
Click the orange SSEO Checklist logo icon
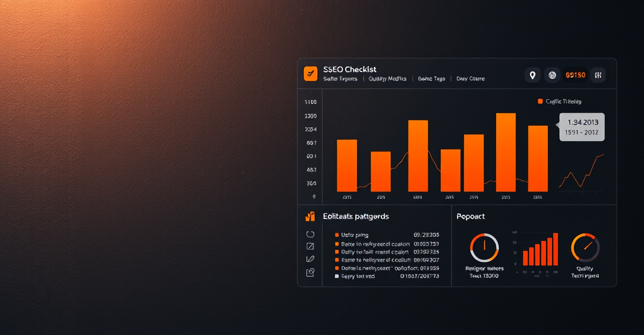[311, 74]
